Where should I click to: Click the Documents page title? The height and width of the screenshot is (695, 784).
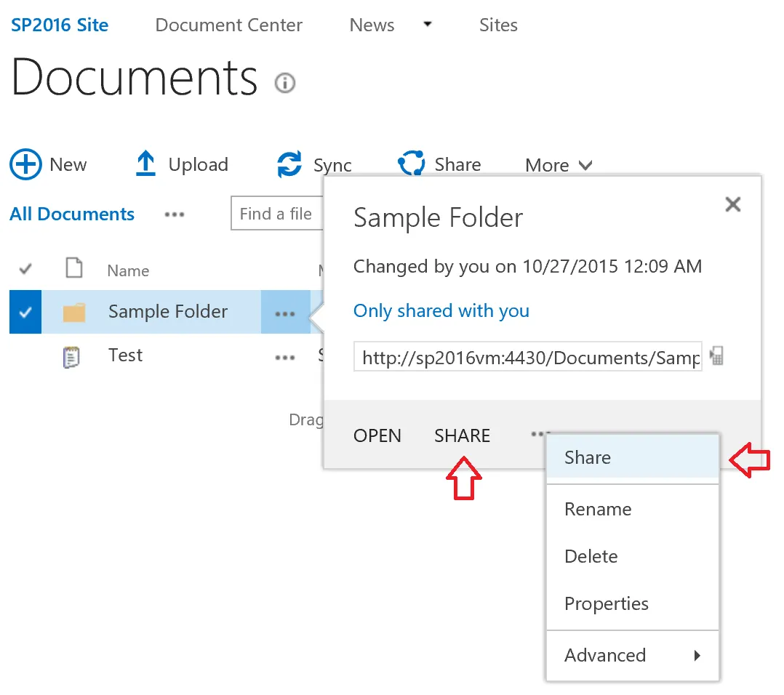point(134,78)
